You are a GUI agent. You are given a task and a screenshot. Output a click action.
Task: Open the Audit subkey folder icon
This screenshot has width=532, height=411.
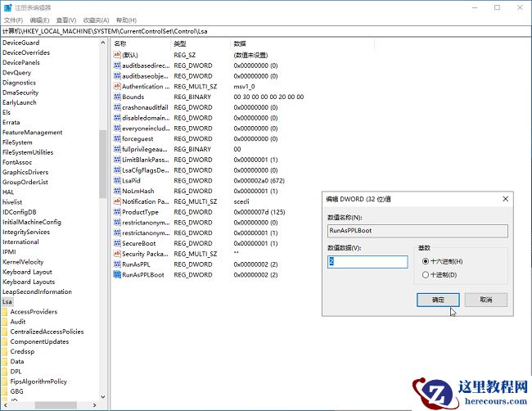(x=5, y=322)
